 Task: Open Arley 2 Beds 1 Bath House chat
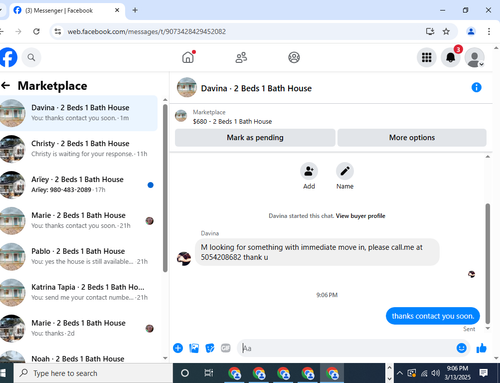pyautogui.click(x=78, y=185)
